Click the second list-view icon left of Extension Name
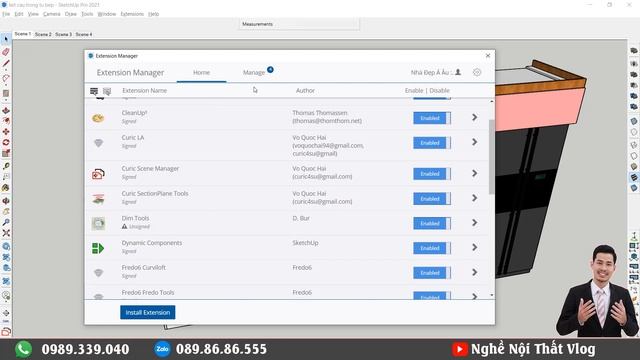Image resolution: width=640 pixels, height=360 pixels. point(107,91)
